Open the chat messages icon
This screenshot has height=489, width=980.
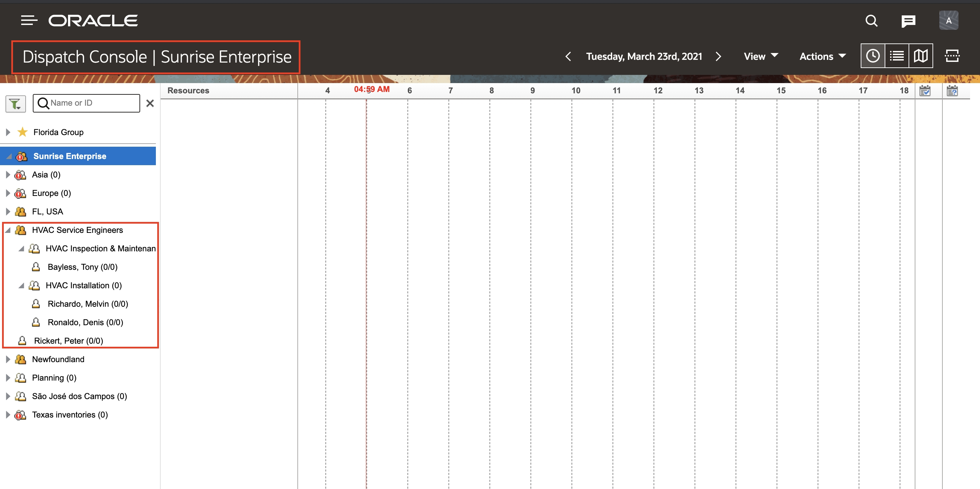(908, 21)
